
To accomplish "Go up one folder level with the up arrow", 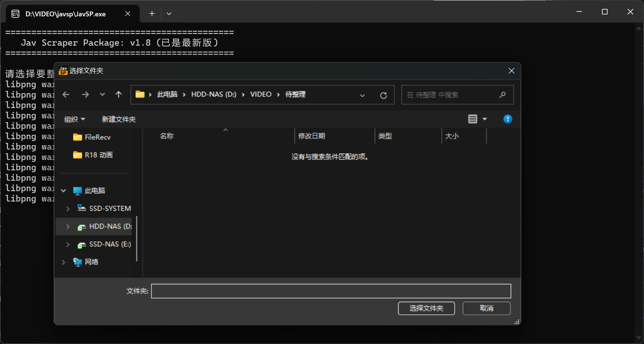I will (x=118, y=95).
